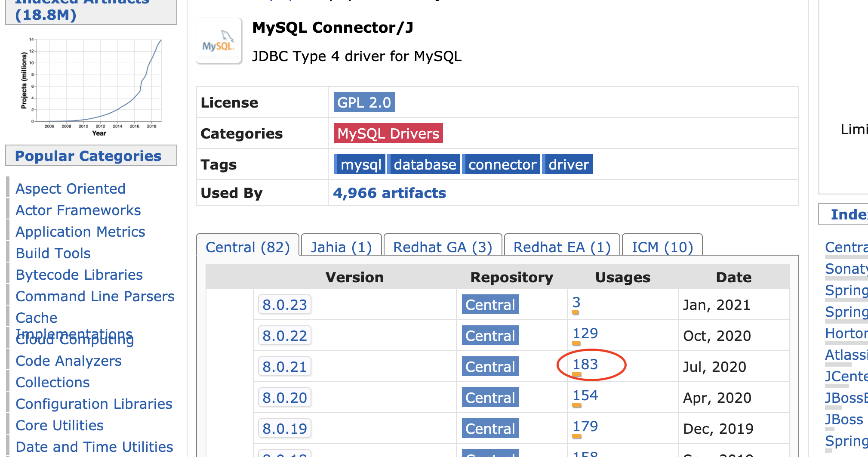Open the Application Metrics category
This screenshot has height=457, width=868.
pyautogui.click(x=80, y=232)
